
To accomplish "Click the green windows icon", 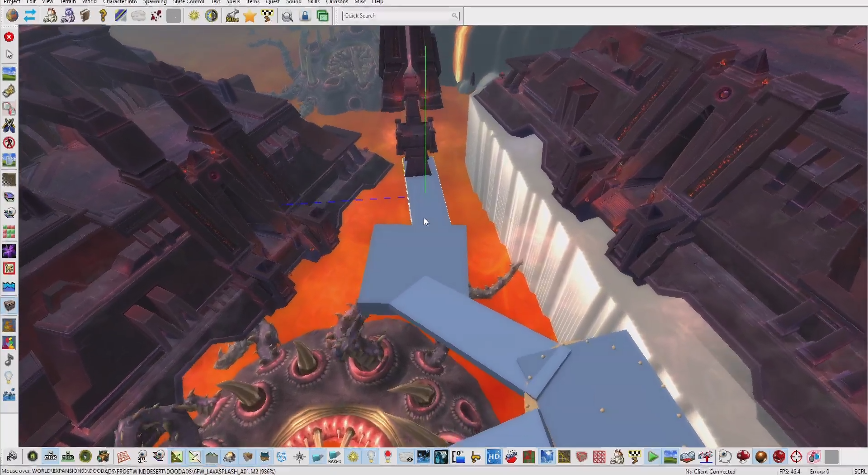I will click(x=322, y=16).
